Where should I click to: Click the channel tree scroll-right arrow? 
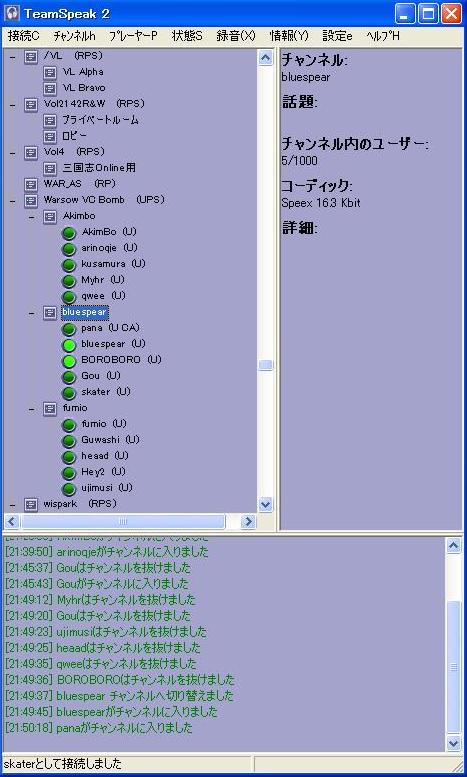(248, 521)
